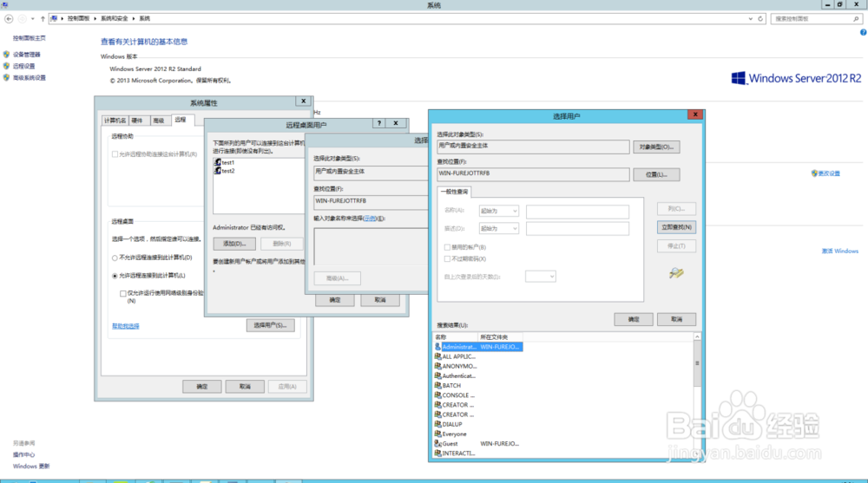Select 允许远程连接到此计算机 radio option
This screenshot has width=868, height=483.
tap(115, 276)
